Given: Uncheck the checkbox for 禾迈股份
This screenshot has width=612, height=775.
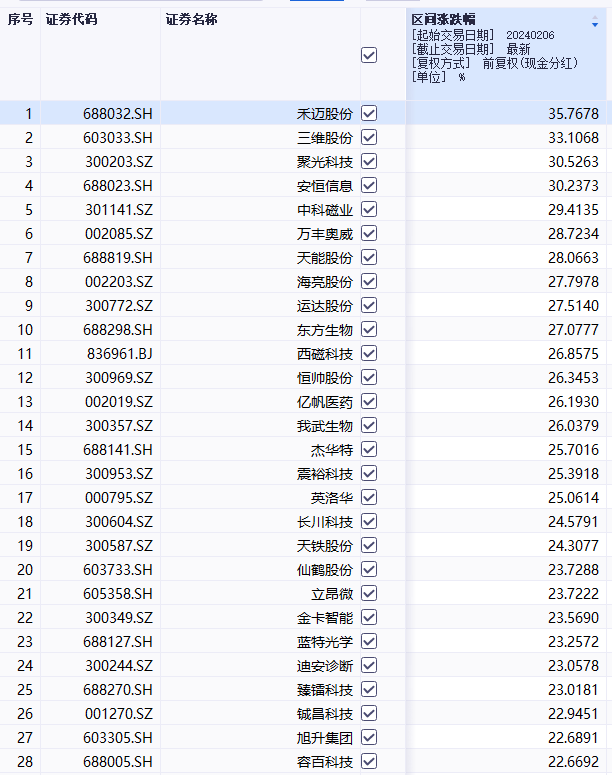Looking at the screenshot, I should (x=369, y=113).
